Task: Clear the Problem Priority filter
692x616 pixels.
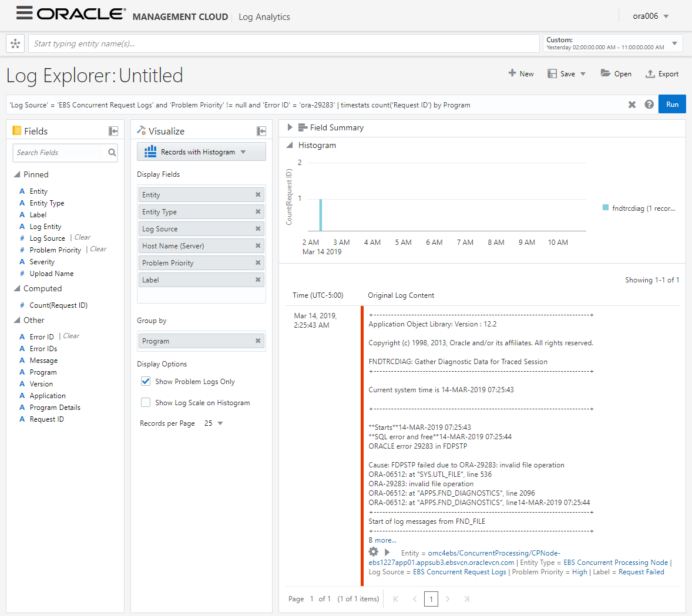Action: pyautogui.click(x=99, y=250)
